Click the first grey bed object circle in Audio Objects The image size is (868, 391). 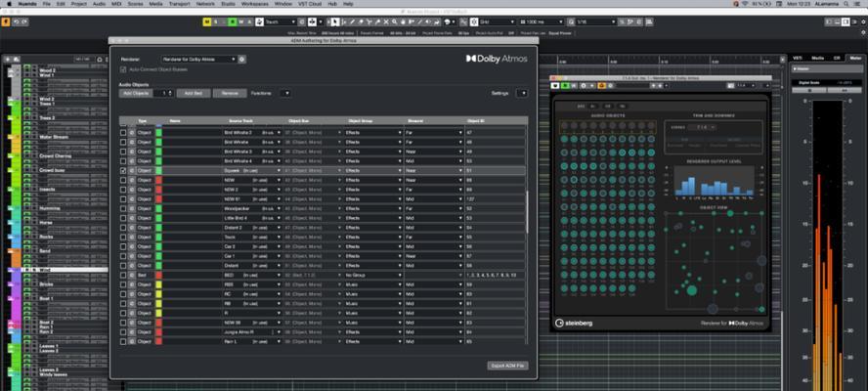tap(564, 126)
